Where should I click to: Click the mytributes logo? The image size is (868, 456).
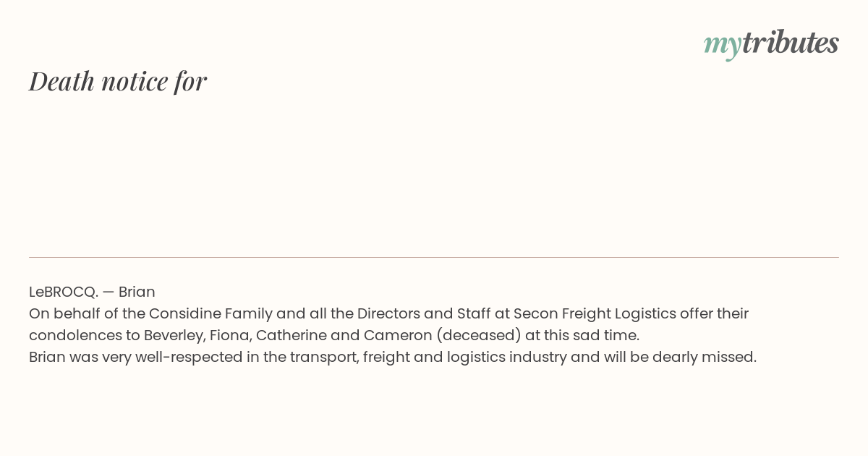(771, 43)
